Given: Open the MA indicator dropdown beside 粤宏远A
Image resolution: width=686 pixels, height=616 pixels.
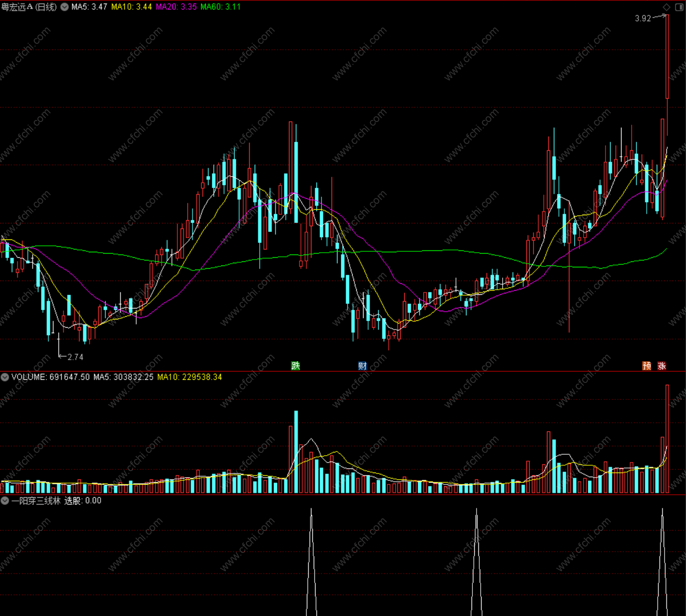Looking at the screenshot, I should (64, 7).
